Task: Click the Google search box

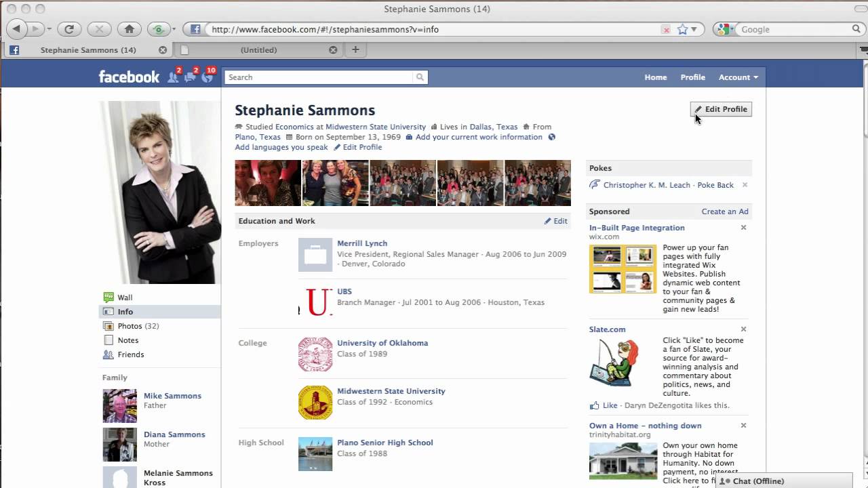Action: coord(793,29)
